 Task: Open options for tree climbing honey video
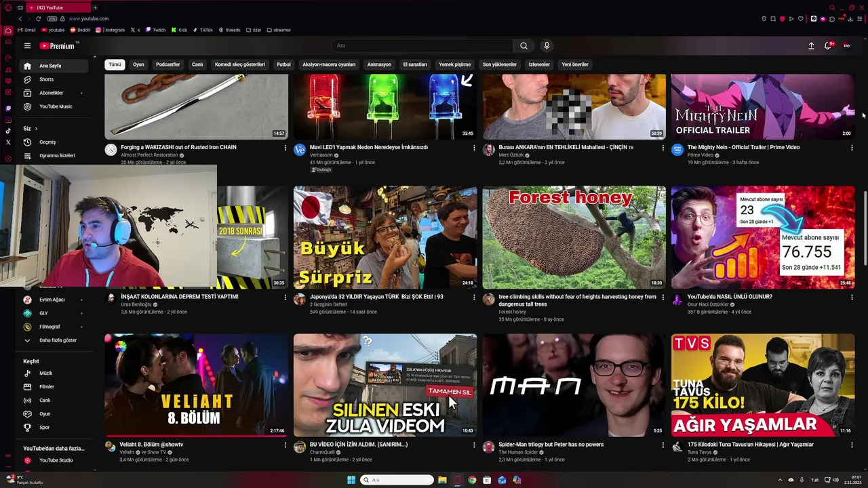click(x=663, y=298)
